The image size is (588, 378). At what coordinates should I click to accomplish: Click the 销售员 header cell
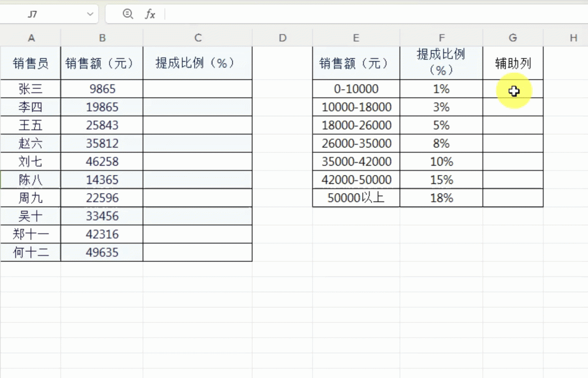pos(31,63)
